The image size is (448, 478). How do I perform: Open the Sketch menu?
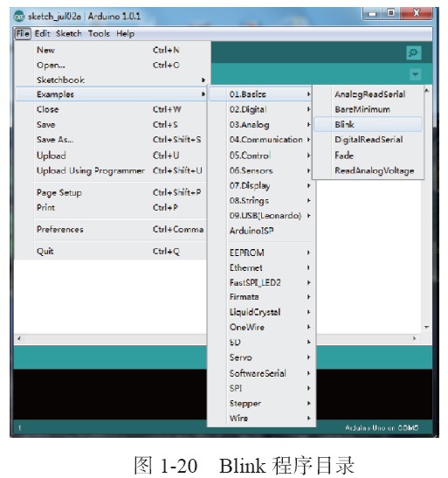pyautogui.click(x=69, y=33)
